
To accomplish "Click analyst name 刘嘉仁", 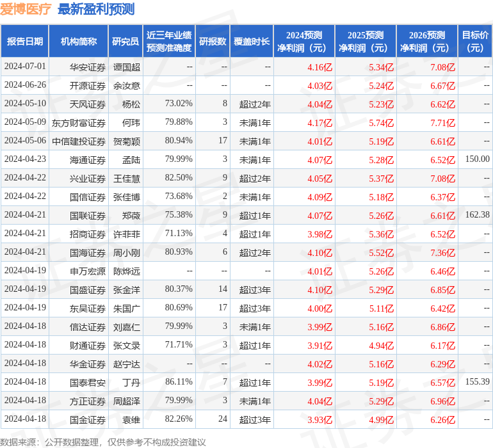I will [x=127, y=327].
